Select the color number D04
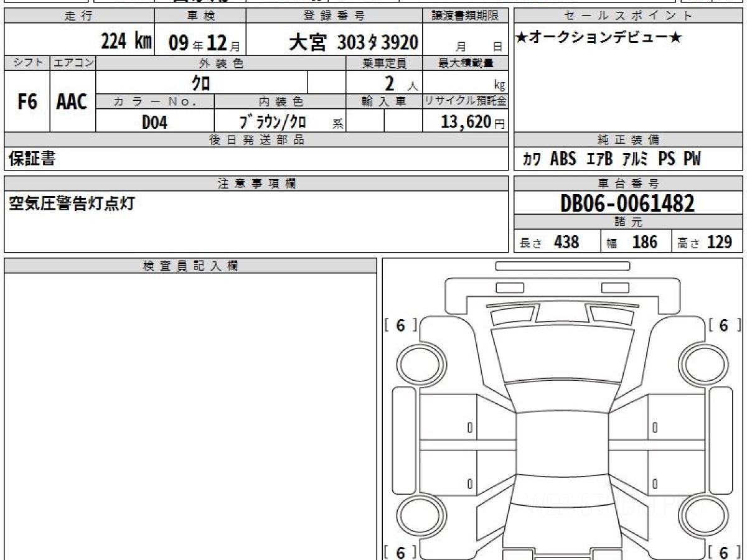The height and width of the screenshot is (560, 747). [x=155, y=123]
